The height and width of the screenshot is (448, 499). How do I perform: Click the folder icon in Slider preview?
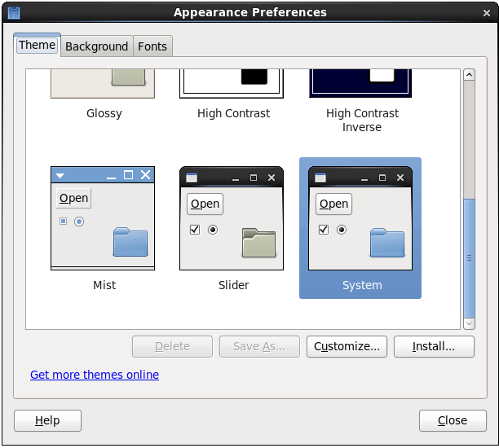pyautogui.click(x=258, y=243)
